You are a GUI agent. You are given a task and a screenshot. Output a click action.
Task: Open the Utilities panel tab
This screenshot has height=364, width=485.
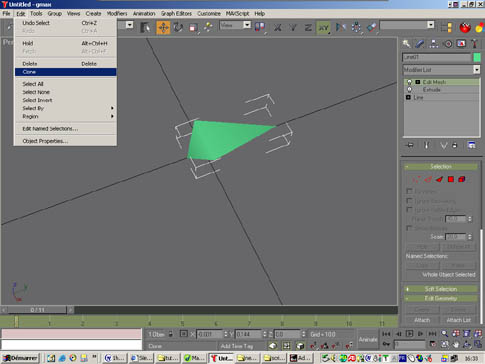(474, 44)
